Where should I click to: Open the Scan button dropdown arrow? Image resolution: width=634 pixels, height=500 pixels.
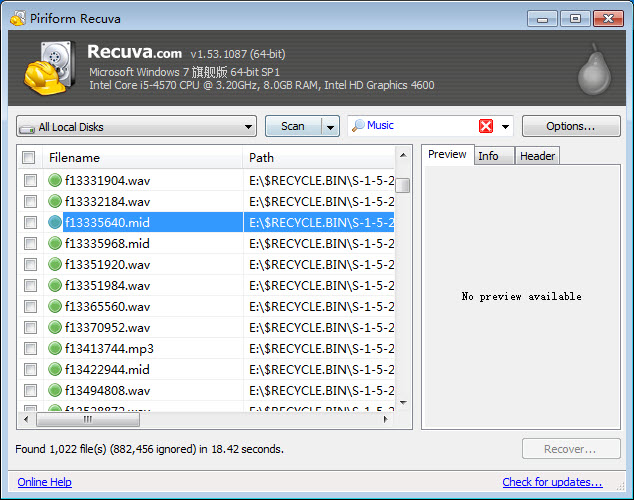pos(330,127)
